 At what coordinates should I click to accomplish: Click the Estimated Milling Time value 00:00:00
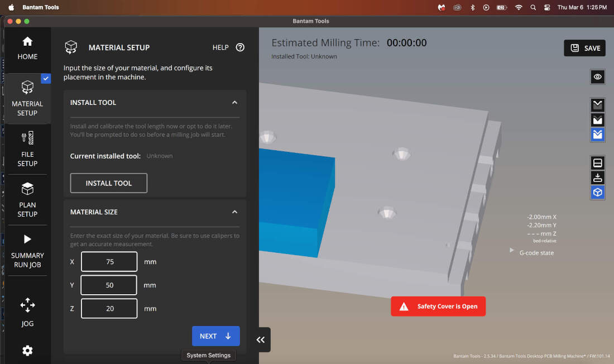pyautogui.click(x=406, y=42)
